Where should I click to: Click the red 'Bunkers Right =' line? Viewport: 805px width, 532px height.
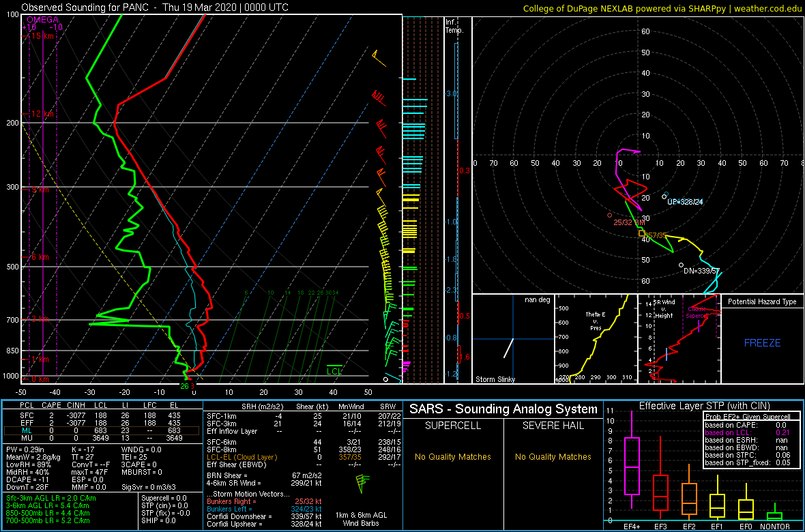pos(265,501)
